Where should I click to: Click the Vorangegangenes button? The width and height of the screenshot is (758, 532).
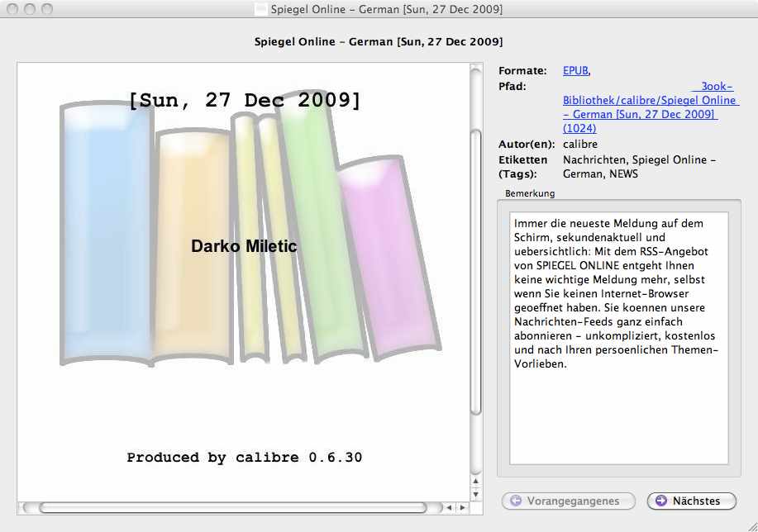[569, 501]
